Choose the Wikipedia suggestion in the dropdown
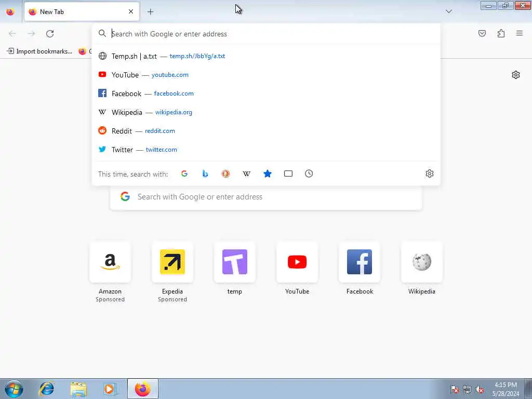Image resolution: width=532 pixels, height=399 pixels. click(x=265, y=112)
